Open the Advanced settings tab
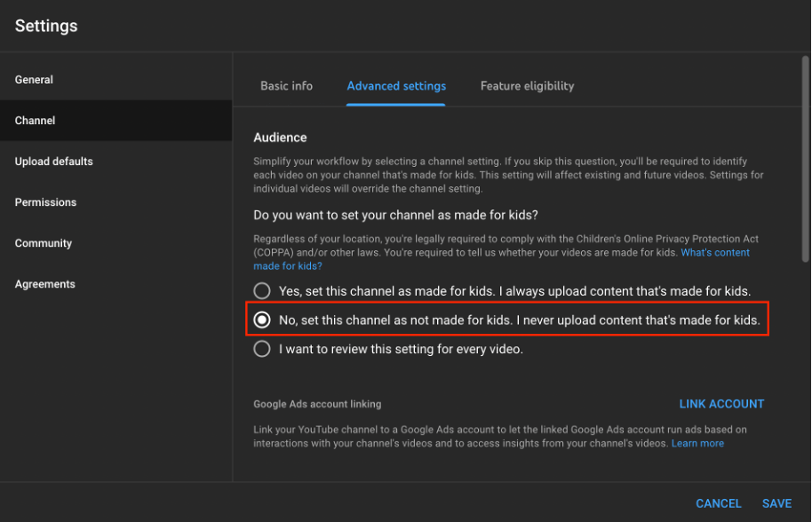 [x=396, y=86]
